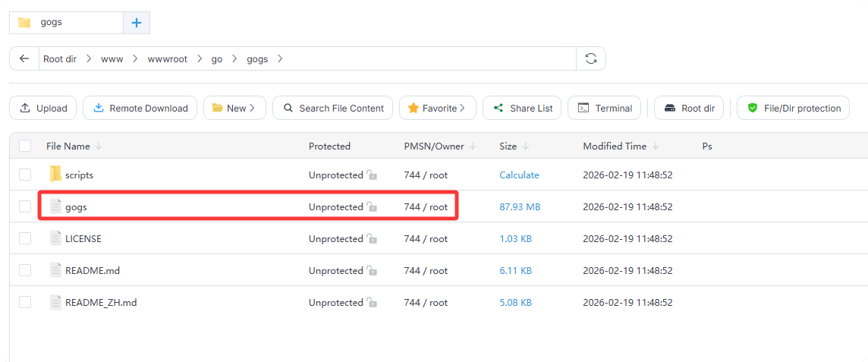Click the README.md file icon
Screen dimensions: 868x362
coord(55,270)
